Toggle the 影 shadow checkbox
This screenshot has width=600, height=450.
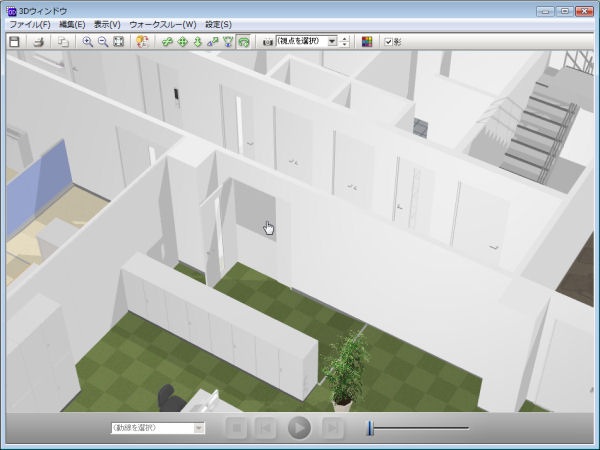click(389, 42)
